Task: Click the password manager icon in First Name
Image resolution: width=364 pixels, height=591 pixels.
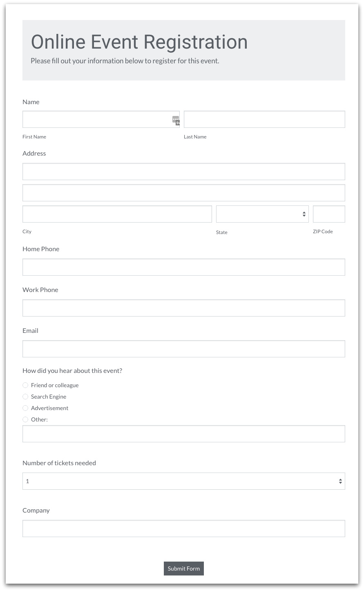Action: click(176, 120)
